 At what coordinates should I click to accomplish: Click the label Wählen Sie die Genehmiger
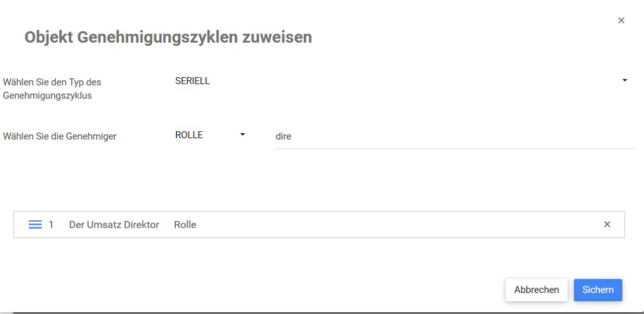pos(60,136)
